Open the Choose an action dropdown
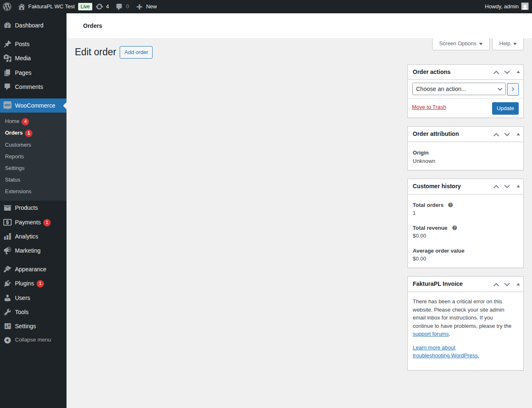 click(x=459, y=89)
